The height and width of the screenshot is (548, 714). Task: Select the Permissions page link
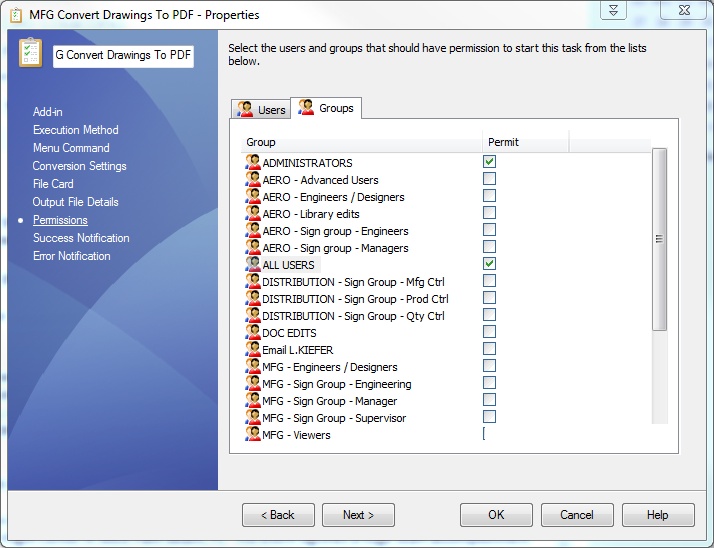coord(60,220)
